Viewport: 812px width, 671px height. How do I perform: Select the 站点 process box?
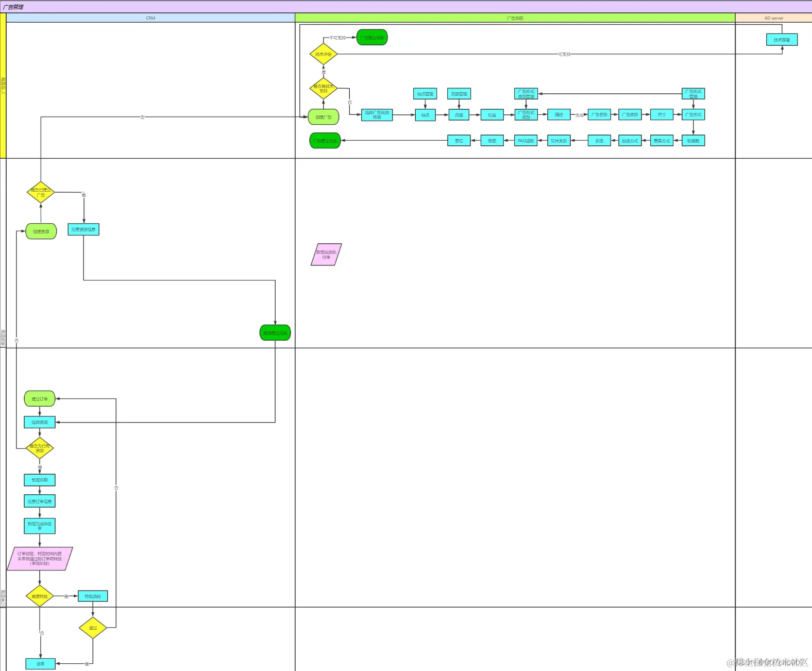click(425, 115)
